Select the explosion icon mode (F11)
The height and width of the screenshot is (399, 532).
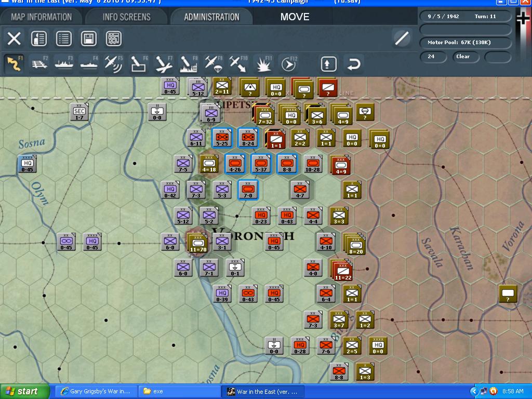[x=263, y=63]
